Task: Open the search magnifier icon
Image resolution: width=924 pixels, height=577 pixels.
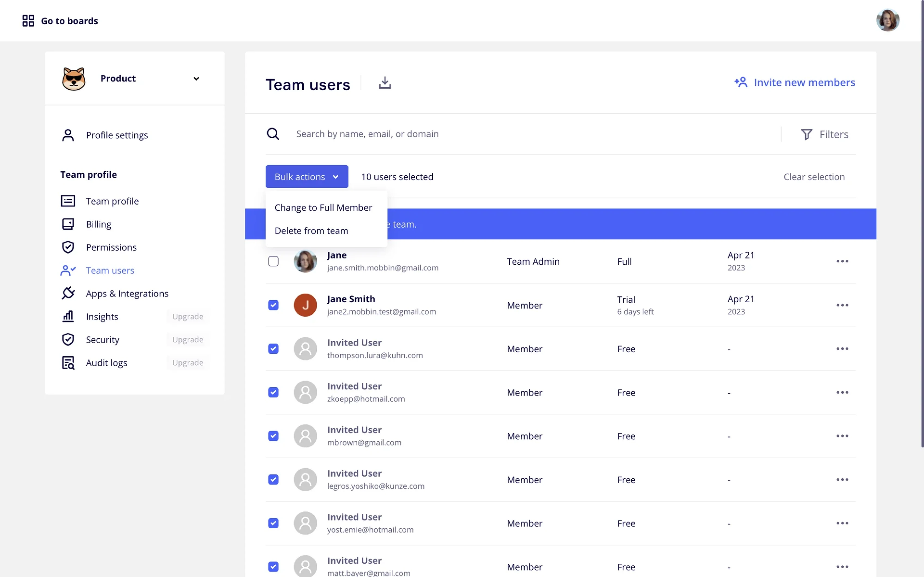Action: [x=273, y=134]
